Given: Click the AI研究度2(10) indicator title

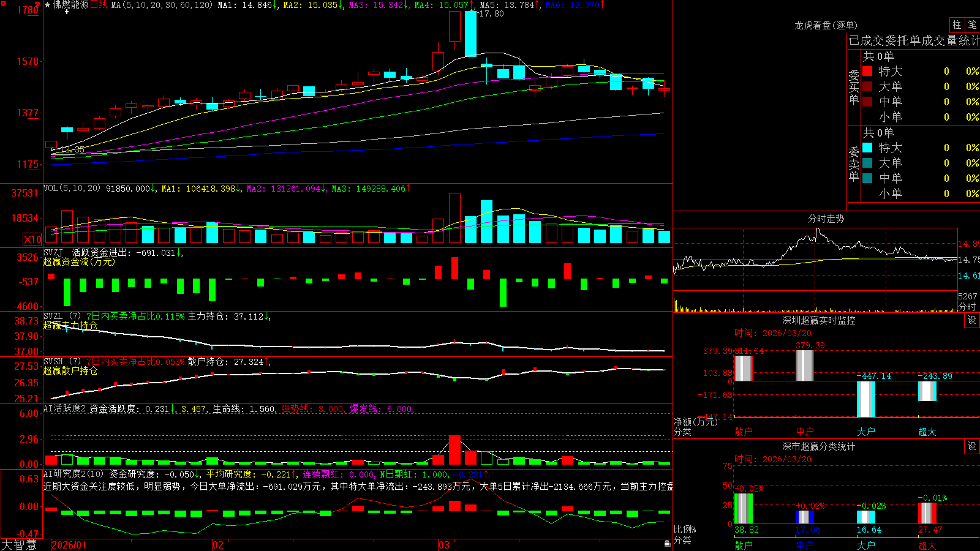Looking at the screenshot, I should pos(73,474).
